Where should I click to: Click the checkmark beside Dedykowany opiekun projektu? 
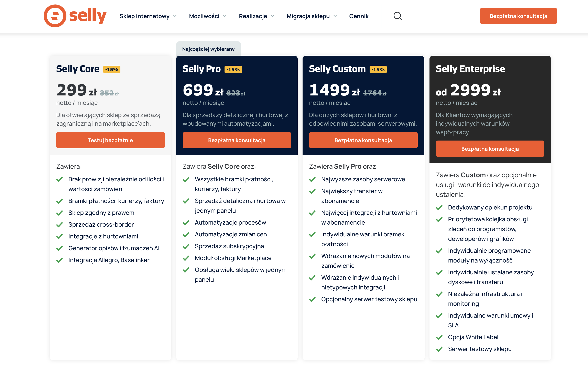[x=439, y=208]
